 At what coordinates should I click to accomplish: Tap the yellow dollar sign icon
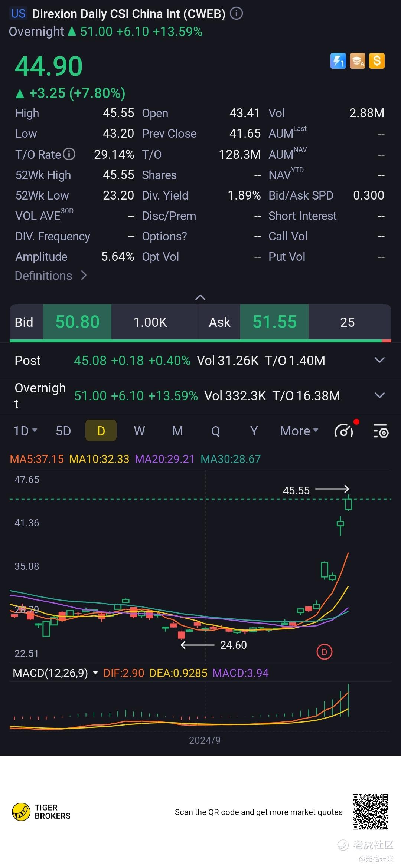tap(377, 61)
